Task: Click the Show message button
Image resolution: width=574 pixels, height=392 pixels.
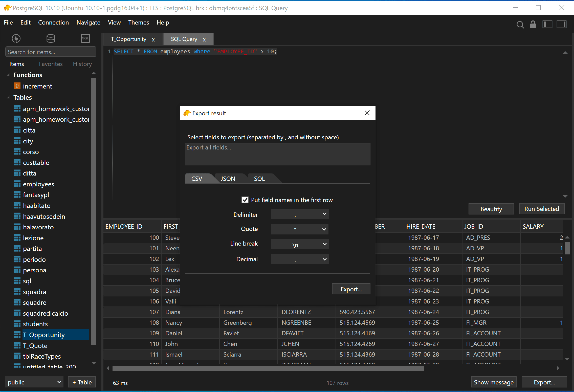Action: click(x=494, y=382)
